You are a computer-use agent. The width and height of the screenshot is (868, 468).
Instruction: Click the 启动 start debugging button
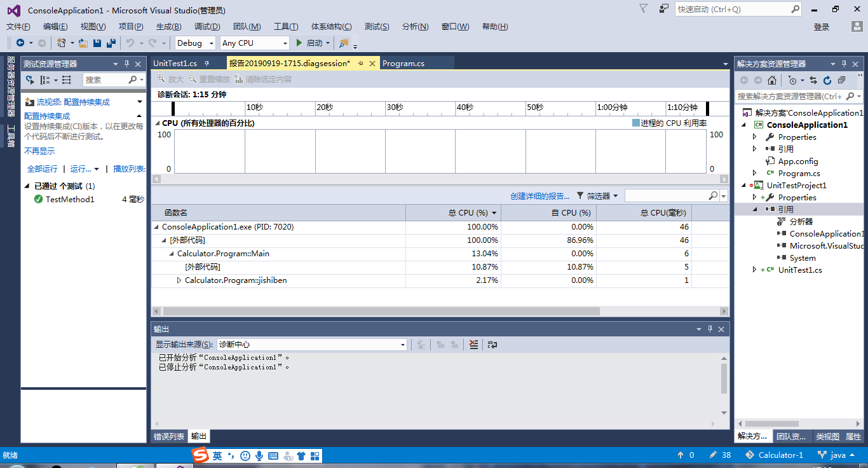[309, 43]
